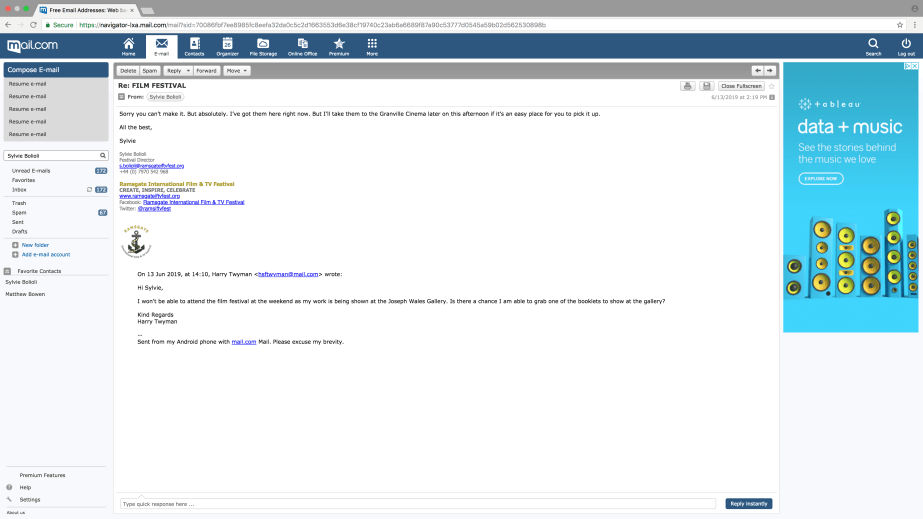
Task: Click the magnifier in sidebar search box
Action: pyautogui.click(x=102, y=155)
